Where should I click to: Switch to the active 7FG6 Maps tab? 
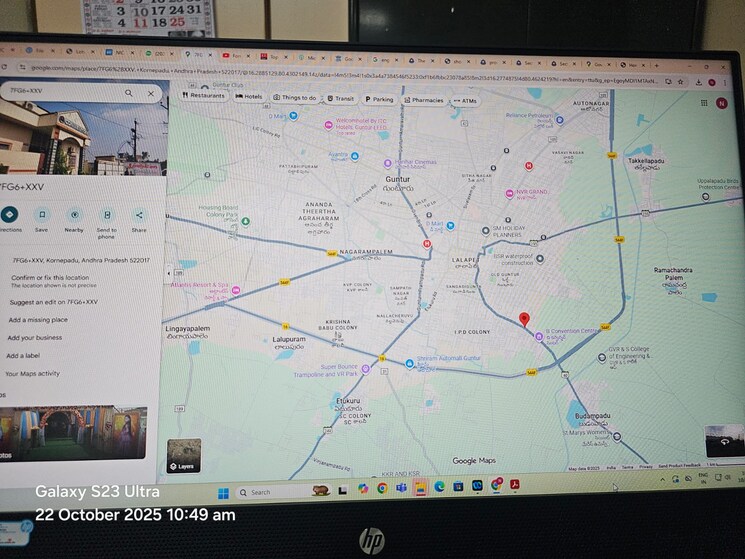click(199, 55)
